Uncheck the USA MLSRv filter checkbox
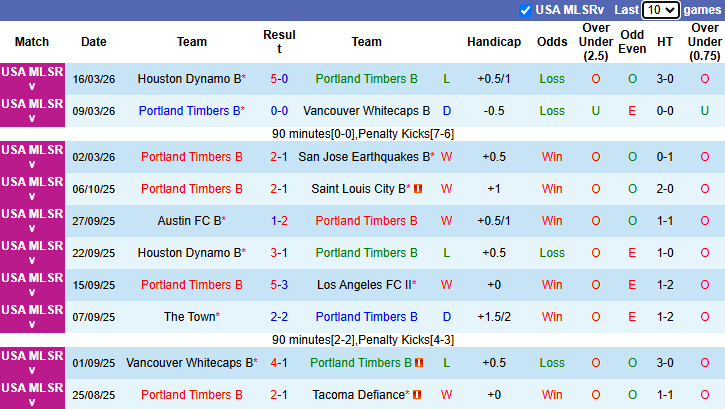 pyautogui.click(x=526, y=10)
